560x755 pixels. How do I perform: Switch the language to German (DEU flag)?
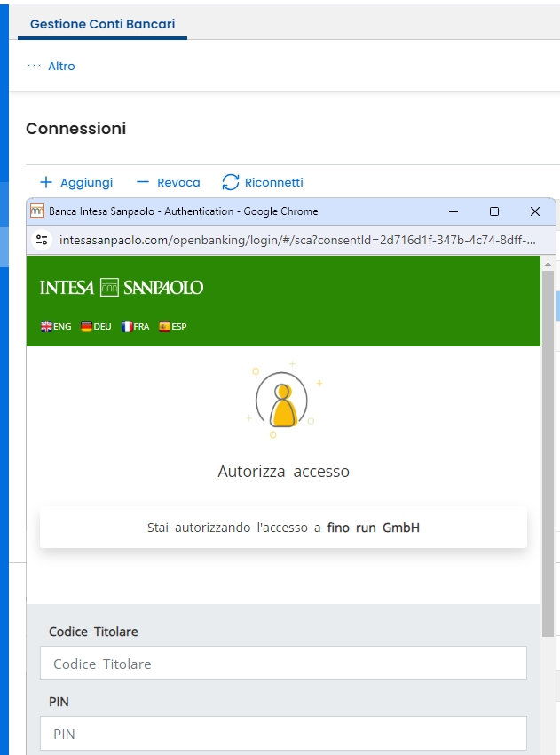point(96,327)
